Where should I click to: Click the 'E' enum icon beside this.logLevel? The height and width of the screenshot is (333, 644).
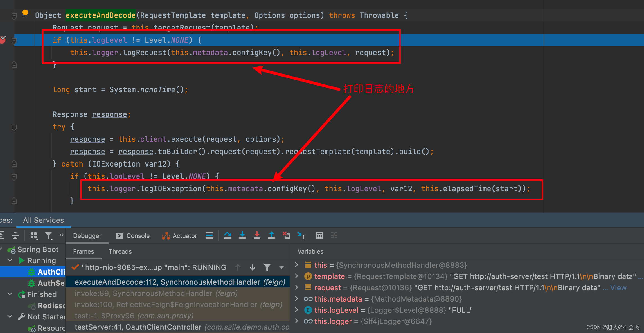point(308,310)
